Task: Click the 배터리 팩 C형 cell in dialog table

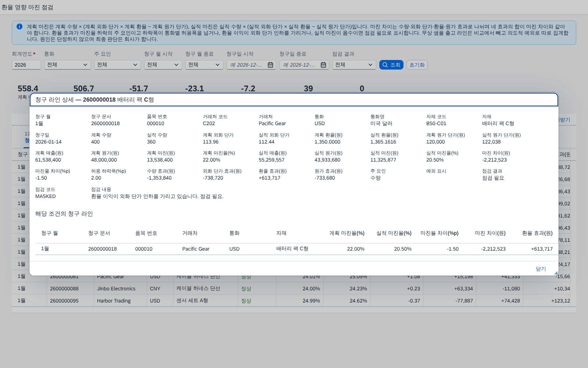Action: pos(292,249)
